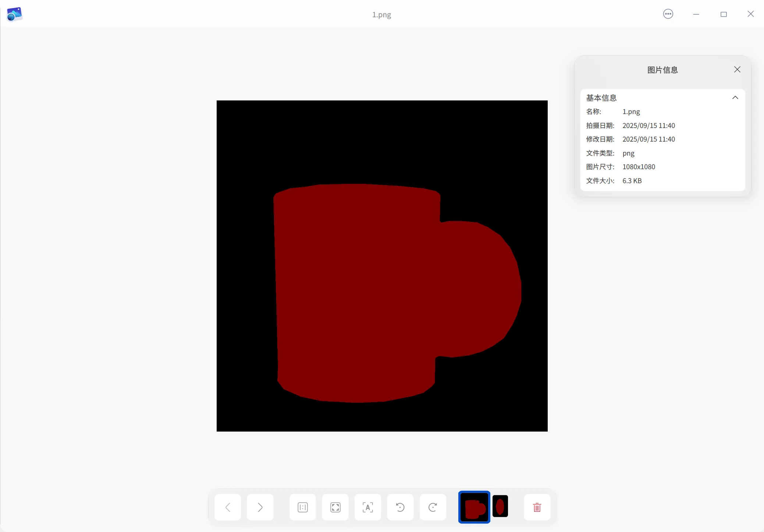Image resolution: width=764 pixels, height=532 pixels.
Task: Close the 图片信息 panel
Action: (x=737, y=70)
